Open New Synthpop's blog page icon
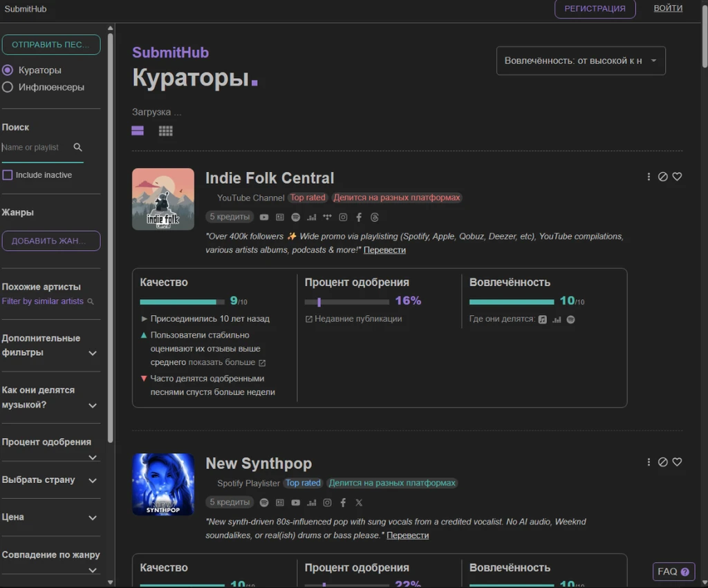Screen dimensions: 708x588 (x=280, y=502)
